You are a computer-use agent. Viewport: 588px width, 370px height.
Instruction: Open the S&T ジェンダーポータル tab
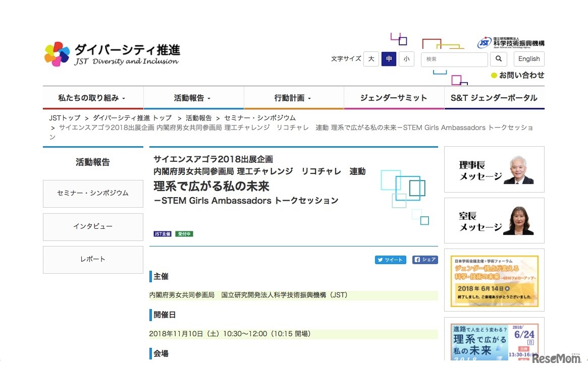tap(494, 98)
